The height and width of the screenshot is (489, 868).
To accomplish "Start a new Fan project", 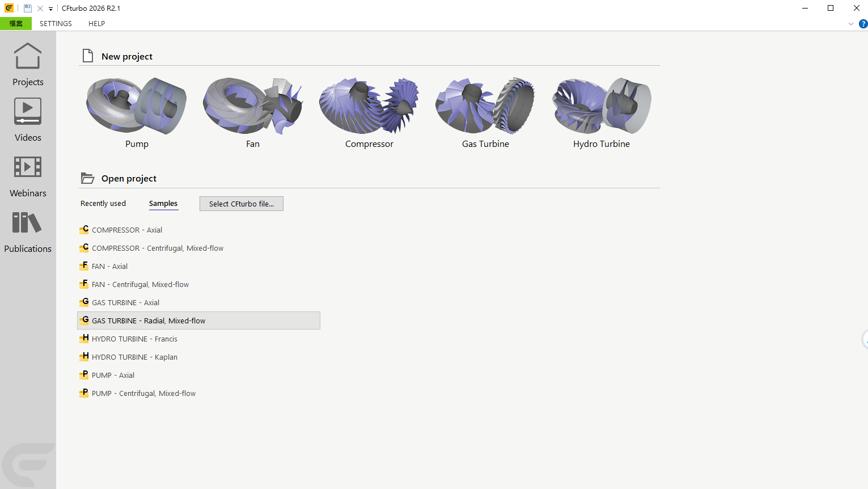I will tap(253, 112).
